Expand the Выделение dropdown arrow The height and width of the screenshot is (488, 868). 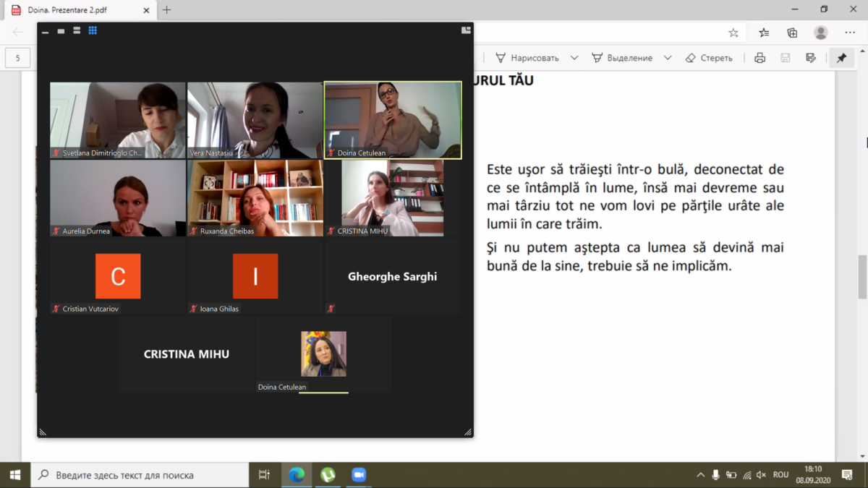(x=668, y=58)
